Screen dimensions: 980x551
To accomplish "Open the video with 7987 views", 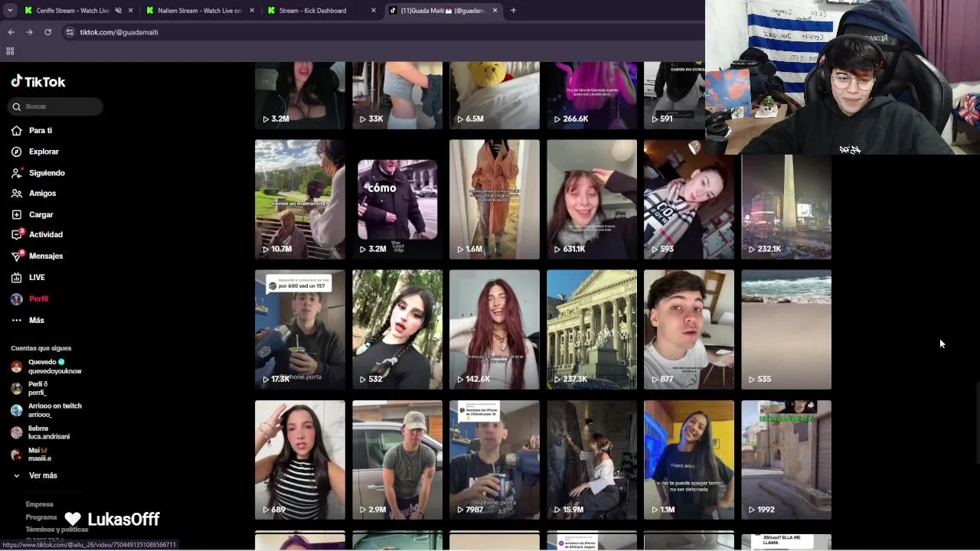I will (x=495, y=460).
